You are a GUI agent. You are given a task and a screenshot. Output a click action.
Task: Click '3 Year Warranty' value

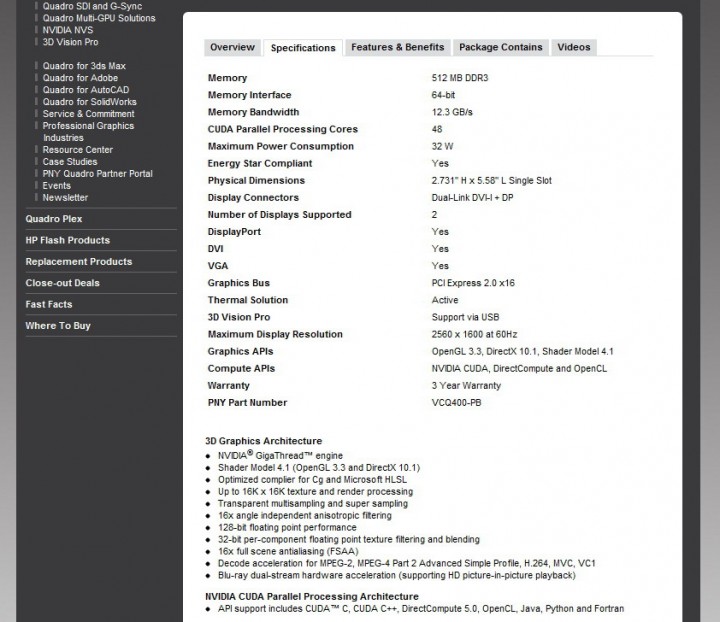(x=466, y=386)
